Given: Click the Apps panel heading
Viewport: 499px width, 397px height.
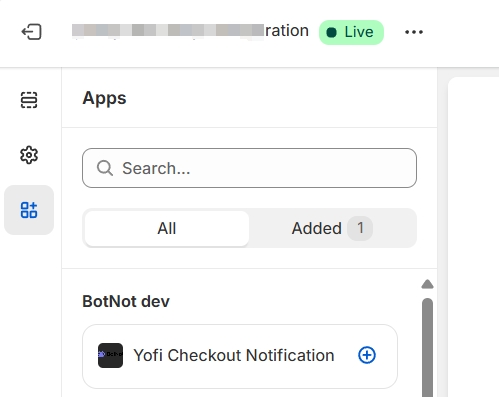Looking at the screenshot, I should coord(104,98).
